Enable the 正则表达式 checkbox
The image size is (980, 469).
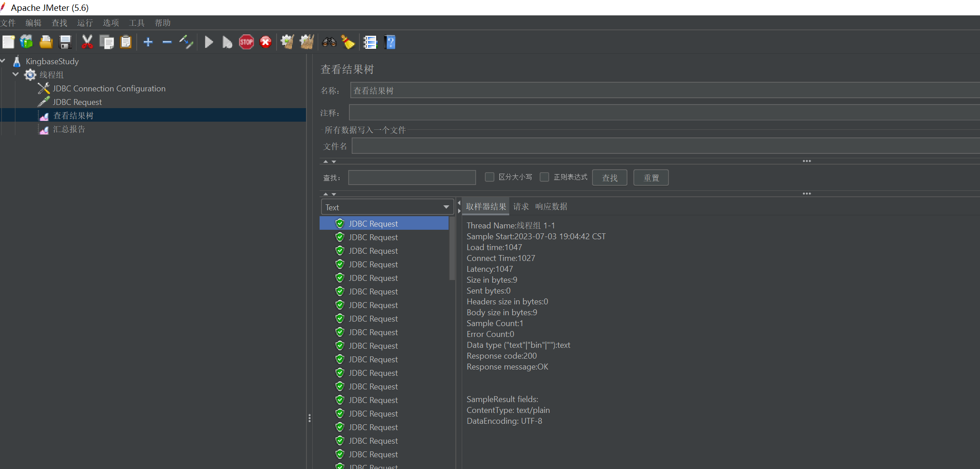545,177
